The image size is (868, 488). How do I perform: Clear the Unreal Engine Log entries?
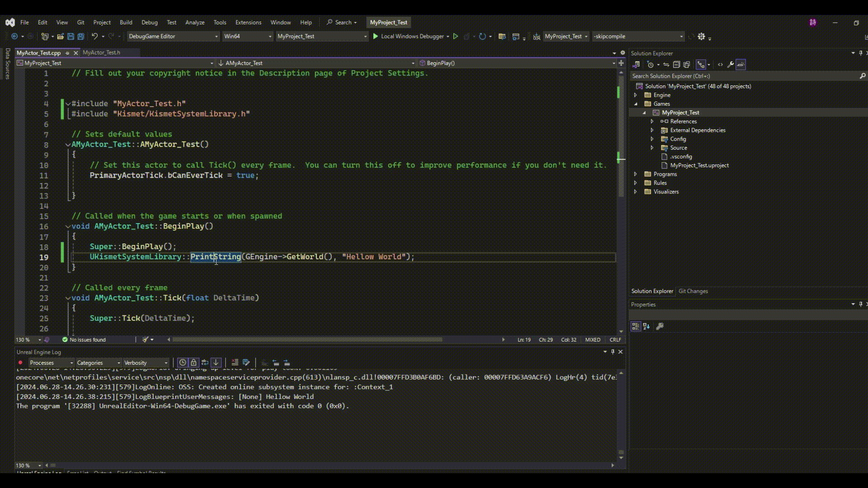[235, 363]
